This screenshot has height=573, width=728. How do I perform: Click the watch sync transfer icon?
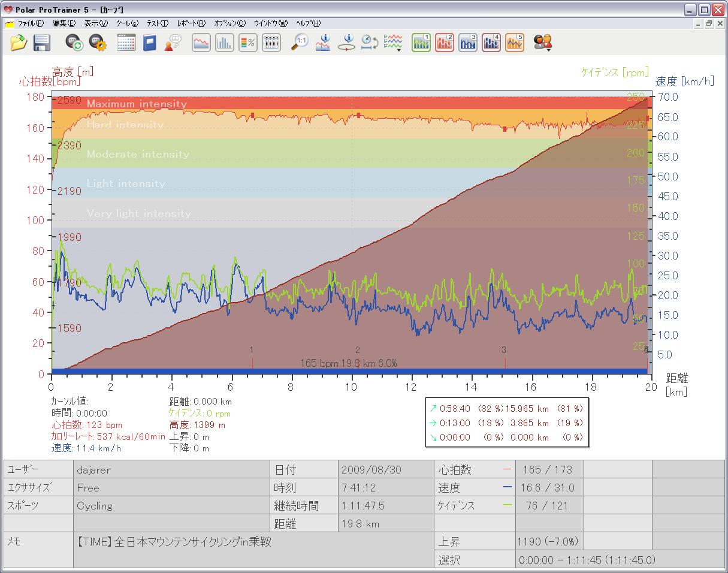click(x=74, y=43)
